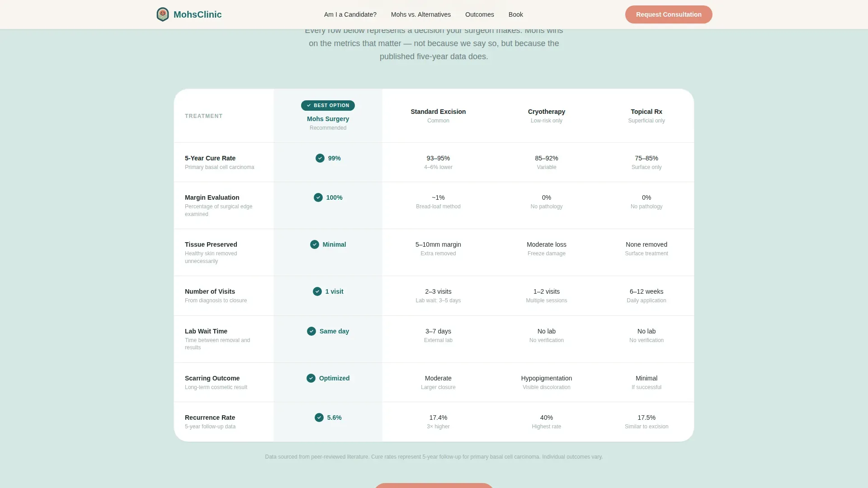Viewport: 868px width, 488px height.
Task: Click the Request Consultation button
Action: [x=669, y=14]
